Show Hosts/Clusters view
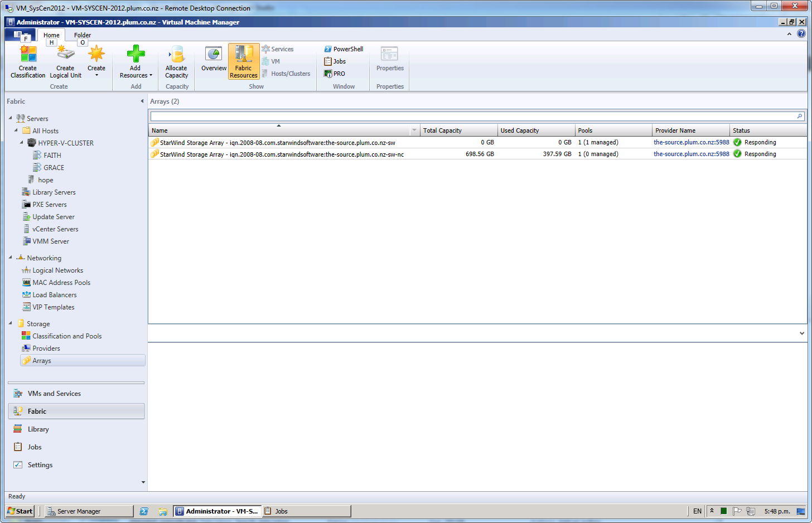 coord(286,74)
